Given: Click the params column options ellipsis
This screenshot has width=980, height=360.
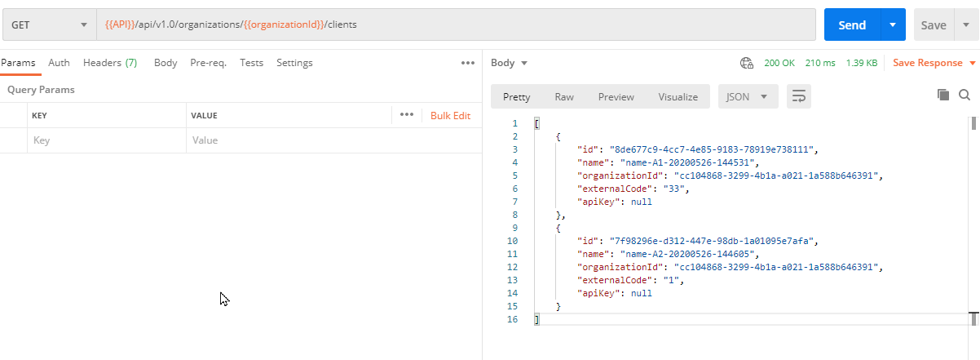Looking at the screenshot, I should coord(407,115).
